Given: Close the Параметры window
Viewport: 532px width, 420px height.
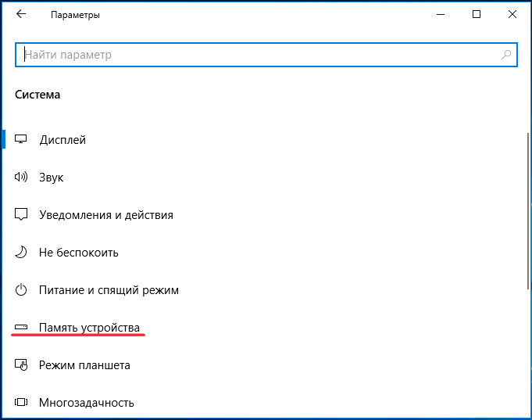Looking at the screenshot, I should tap(512, 14).
